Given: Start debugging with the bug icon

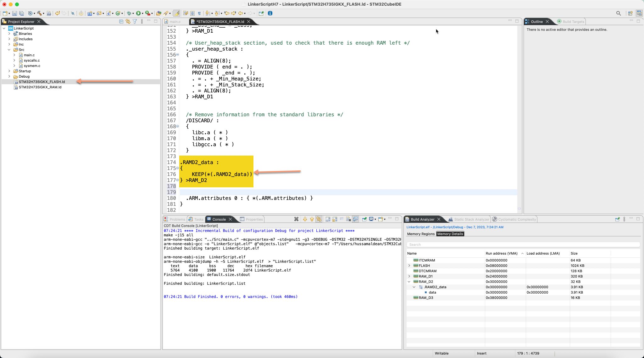Looking at the screenshot, I should pyautogui.click(x=129, y=14).
